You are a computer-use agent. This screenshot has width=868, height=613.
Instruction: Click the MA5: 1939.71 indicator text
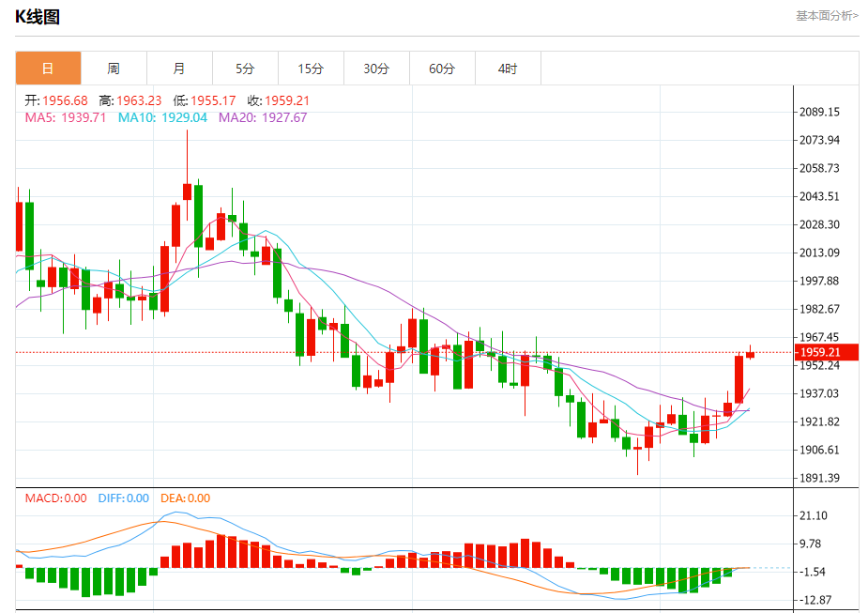[66, 117]
